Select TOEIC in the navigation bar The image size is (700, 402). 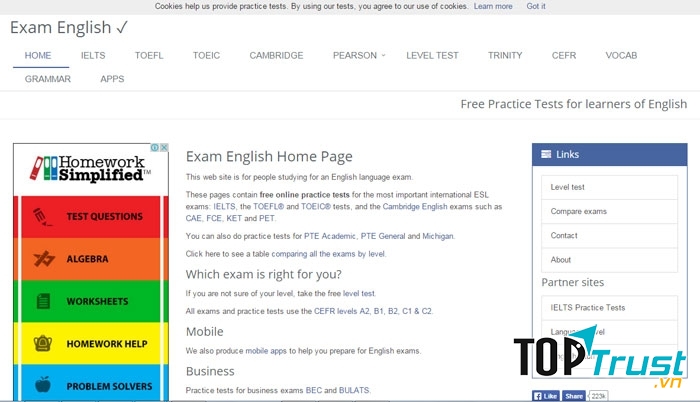[206, 55]
